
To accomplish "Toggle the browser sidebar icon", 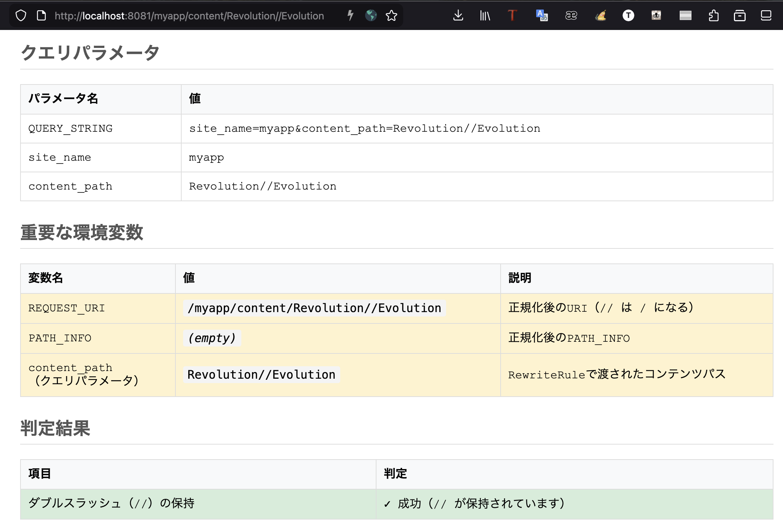I will coord(767,15).
